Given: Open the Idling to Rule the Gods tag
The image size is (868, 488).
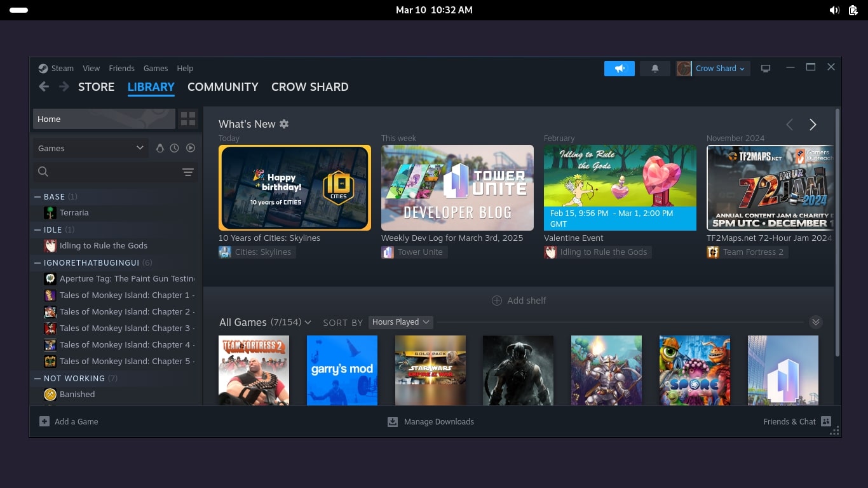Looking at the screenshot, I should [598, 252].
